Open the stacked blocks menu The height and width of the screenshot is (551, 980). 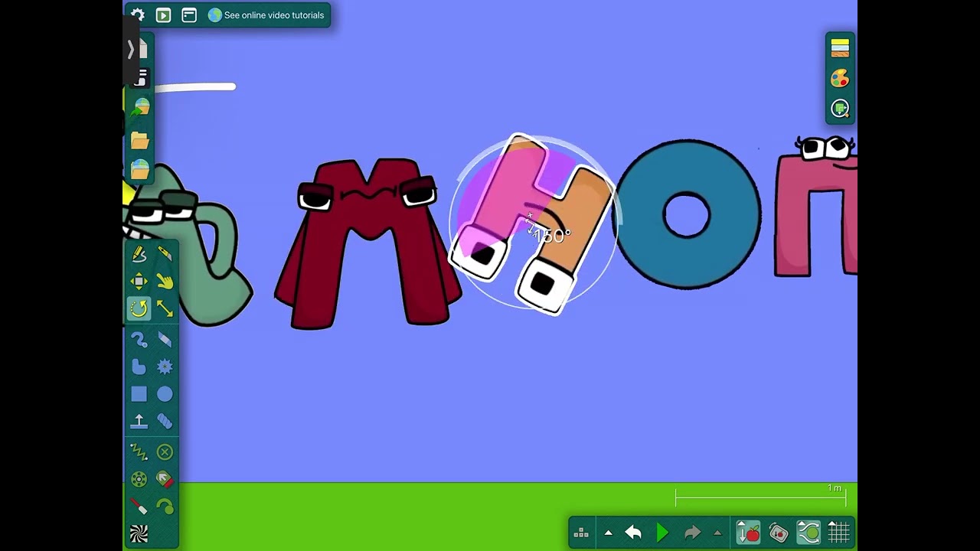pos(581,533)
